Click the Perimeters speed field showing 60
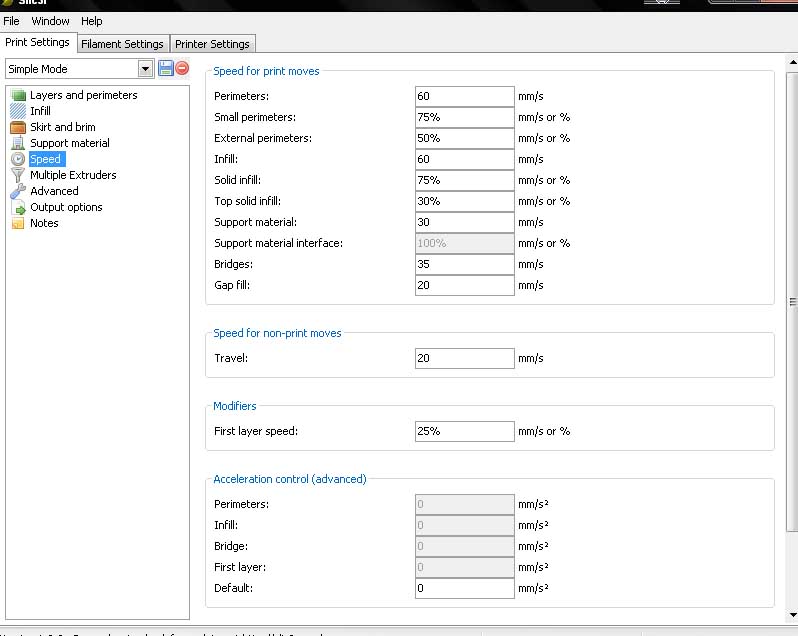The width and height of the screenshot is (798, 636). point(465,96)
